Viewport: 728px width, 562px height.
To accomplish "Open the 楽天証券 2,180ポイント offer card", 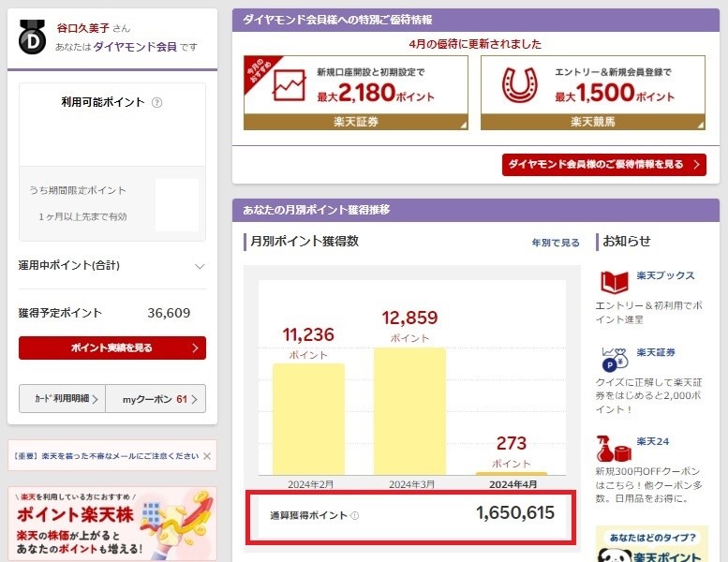I will [356, 93].
